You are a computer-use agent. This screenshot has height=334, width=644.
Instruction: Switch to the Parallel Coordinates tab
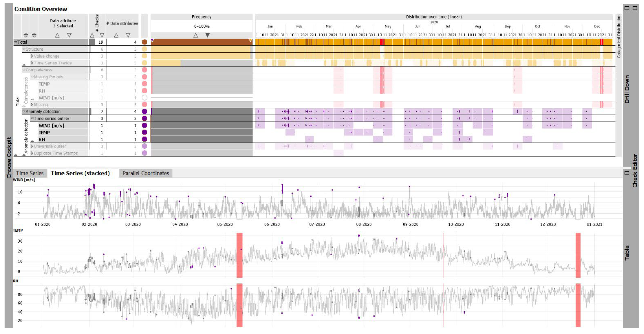146,173
